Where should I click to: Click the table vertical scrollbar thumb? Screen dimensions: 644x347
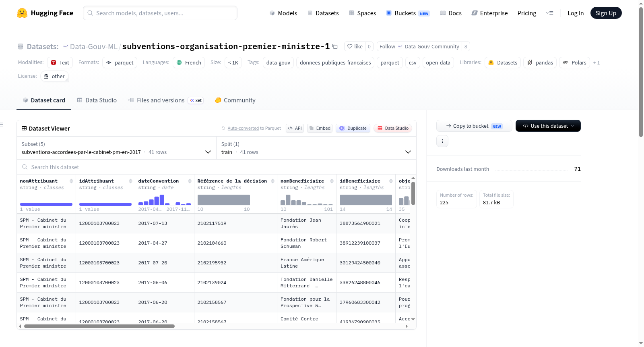413,193
